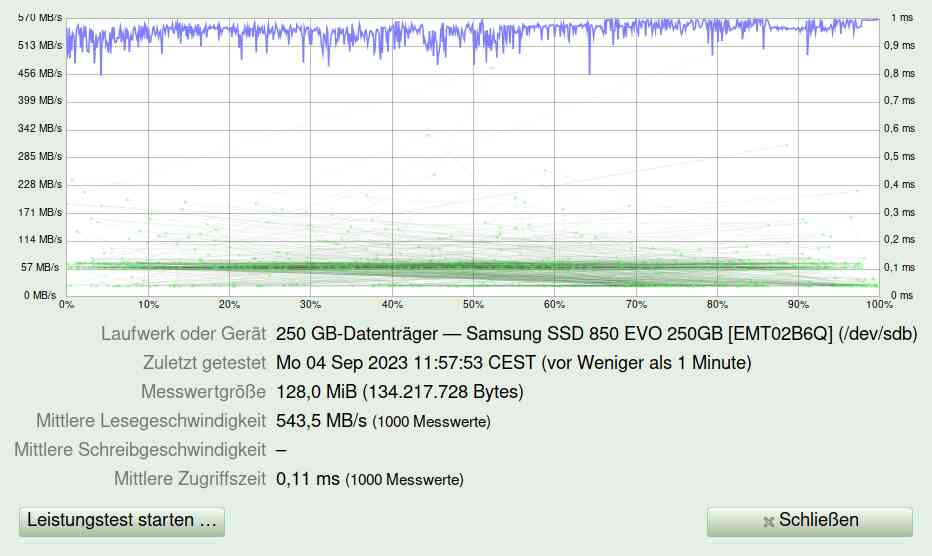This screenshot has width=932, height=556.
Task: Click the Schließen button
Action: coord(810,522)
